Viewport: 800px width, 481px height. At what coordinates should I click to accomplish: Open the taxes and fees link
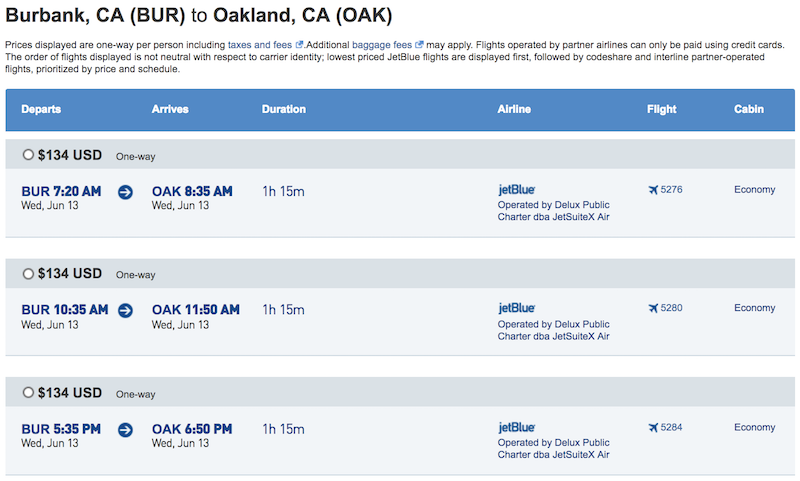coord(260,45)
